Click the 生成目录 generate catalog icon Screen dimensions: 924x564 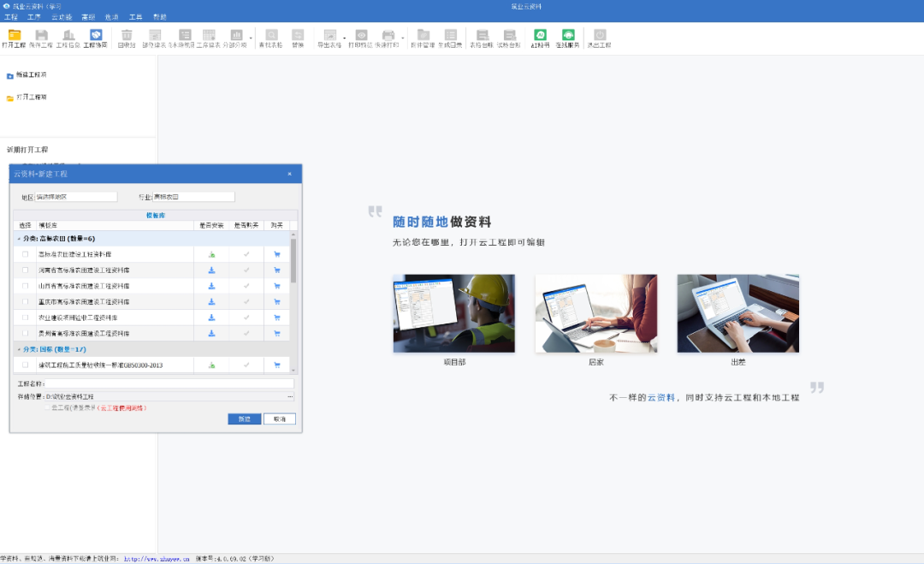tap(450, 39)
